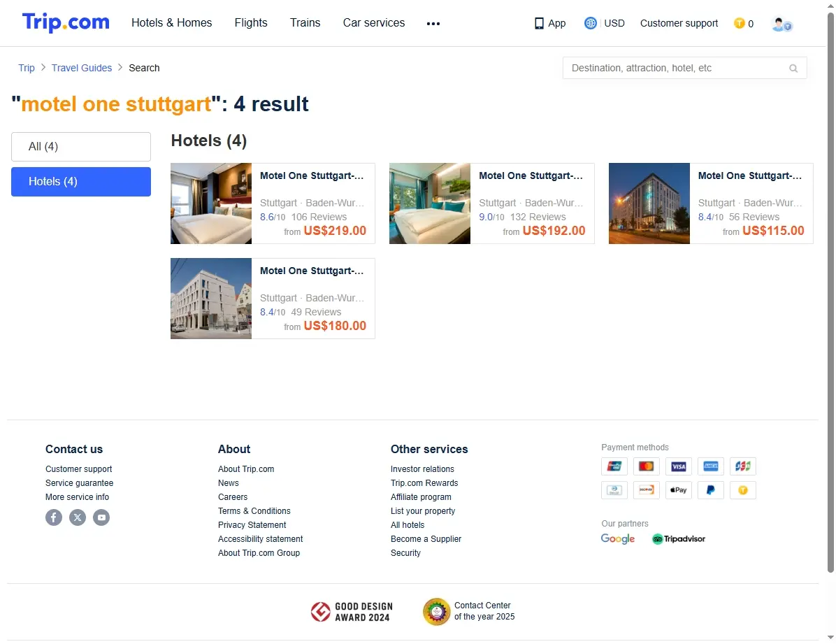Select the All (4) filter tab
This screenshot has height=644, width=836.
click(x=81, y=147)
